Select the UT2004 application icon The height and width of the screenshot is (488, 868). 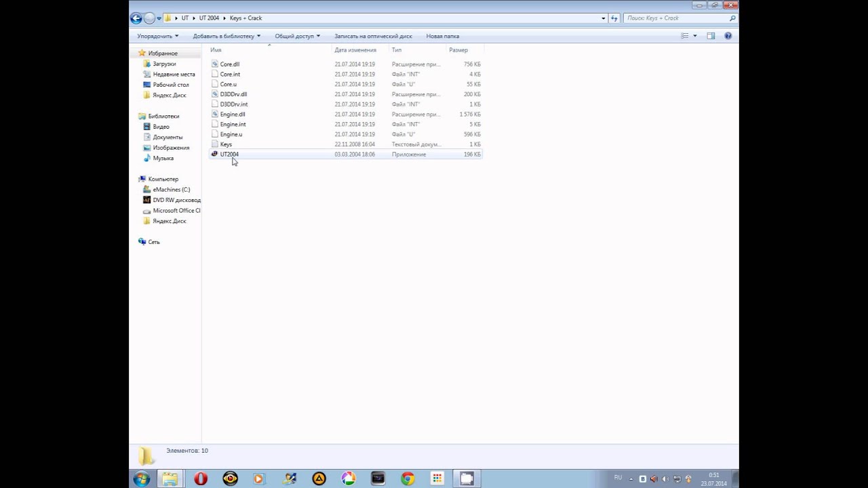pos(215,154)
